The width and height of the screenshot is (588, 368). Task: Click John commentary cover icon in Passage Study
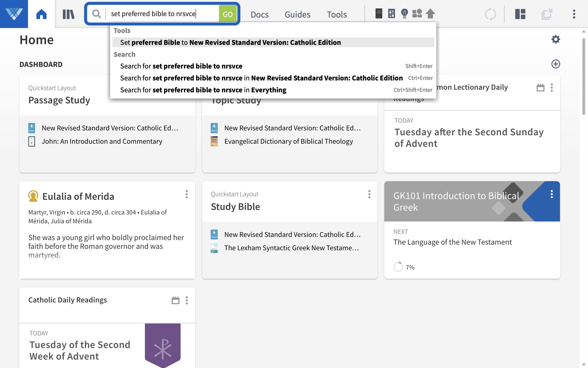31,141
